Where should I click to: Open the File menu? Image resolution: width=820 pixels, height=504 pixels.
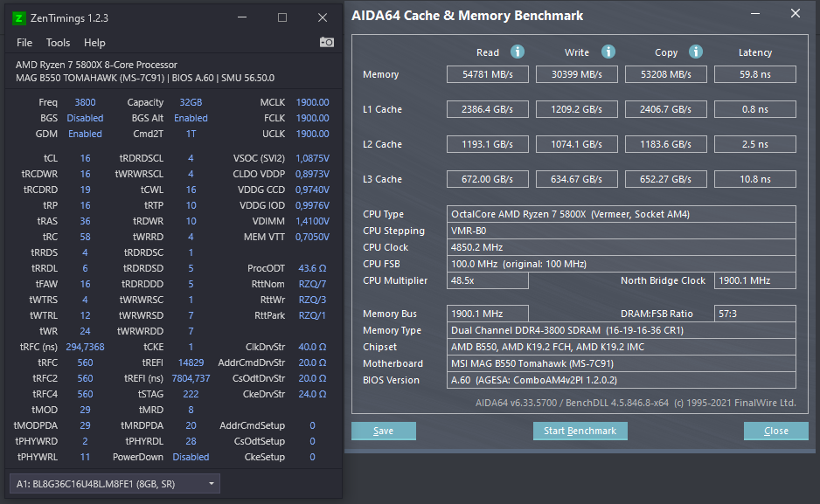click(x=24, y=43)
